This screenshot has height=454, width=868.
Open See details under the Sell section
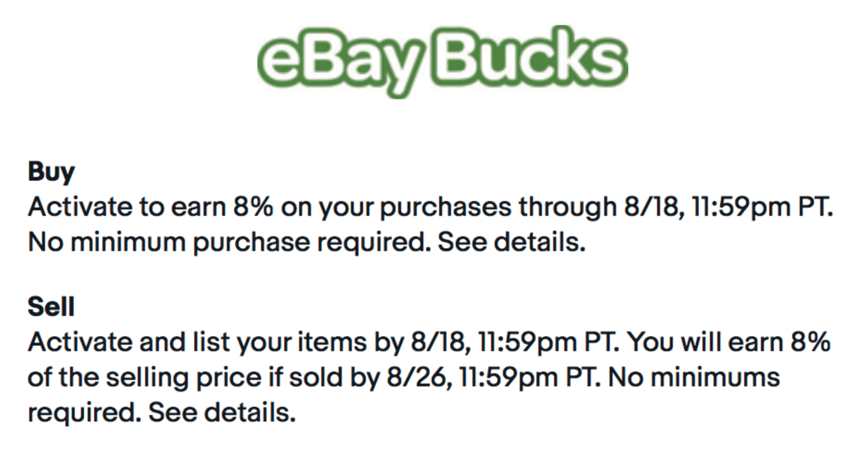tap(222, 412)
